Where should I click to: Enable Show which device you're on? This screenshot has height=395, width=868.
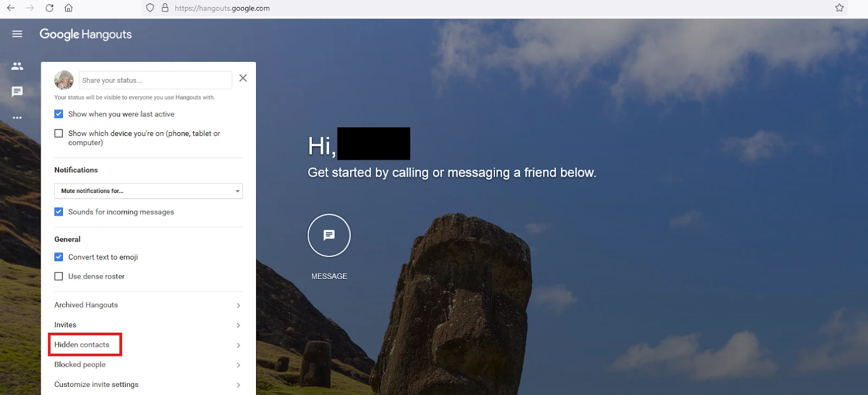[59, 133]
